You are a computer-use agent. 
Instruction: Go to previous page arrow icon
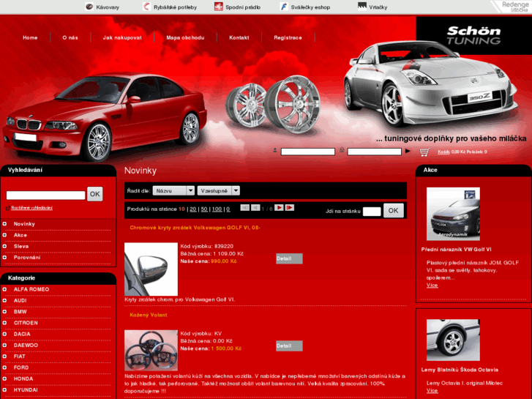(255, 207)
